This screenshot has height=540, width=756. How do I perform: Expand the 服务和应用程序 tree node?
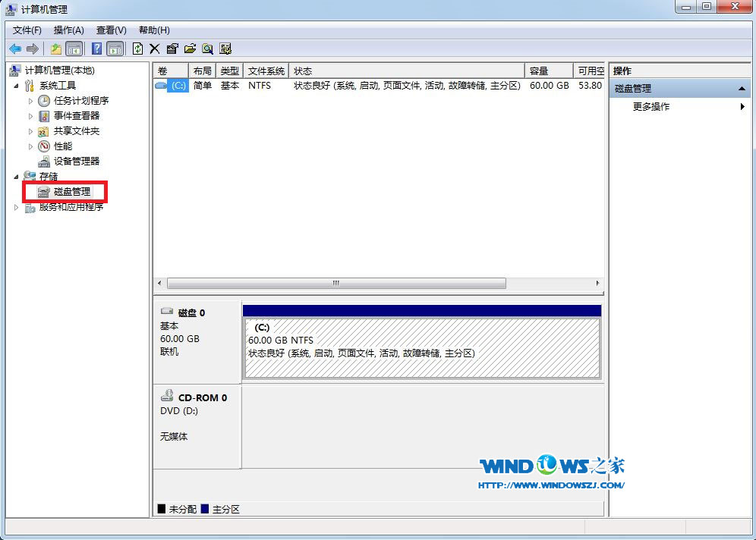(x=17, y=207)
